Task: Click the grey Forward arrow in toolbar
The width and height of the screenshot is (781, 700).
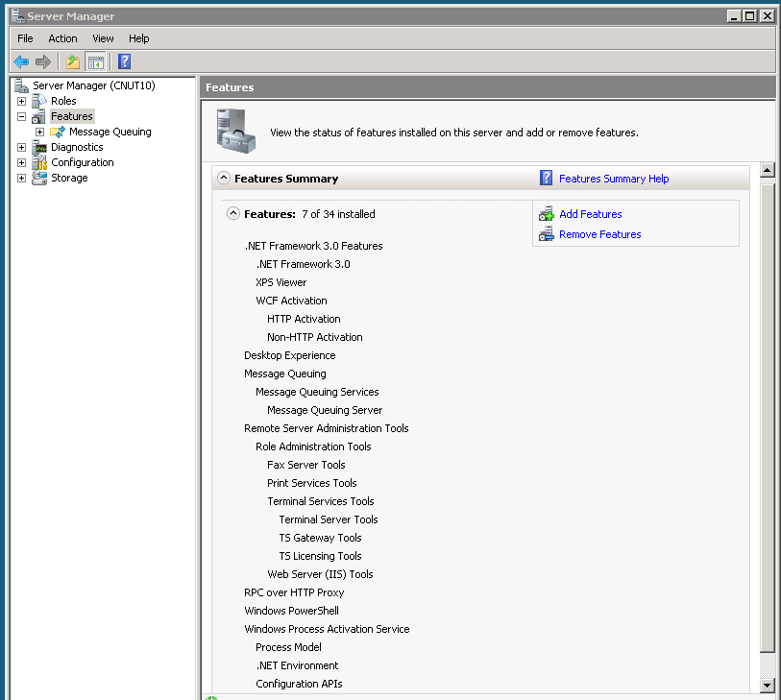Action: (43, 61)
